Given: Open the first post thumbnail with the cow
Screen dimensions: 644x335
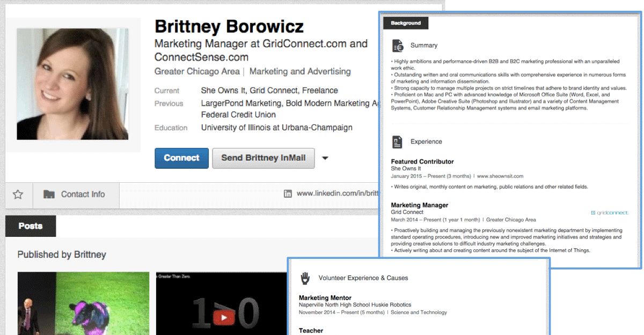Looking at the screenshot, I should tap(83, 303).
